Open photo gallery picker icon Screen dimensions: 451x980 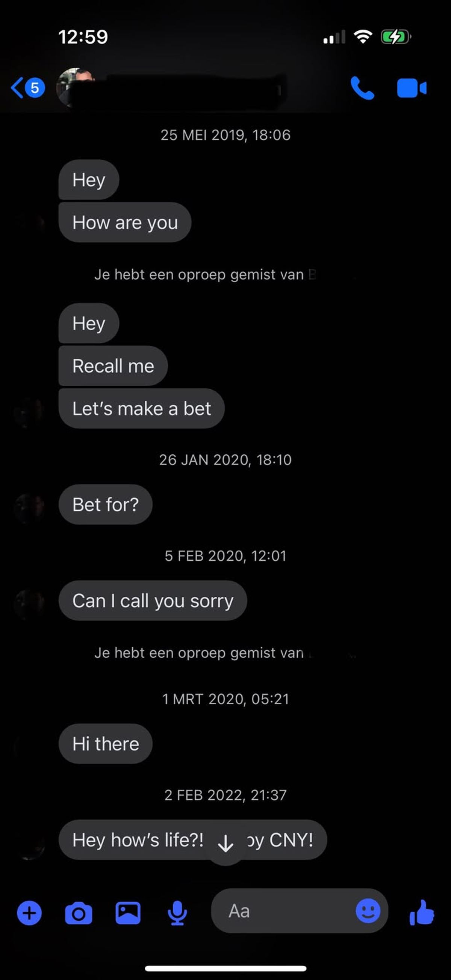pos(128,913)
